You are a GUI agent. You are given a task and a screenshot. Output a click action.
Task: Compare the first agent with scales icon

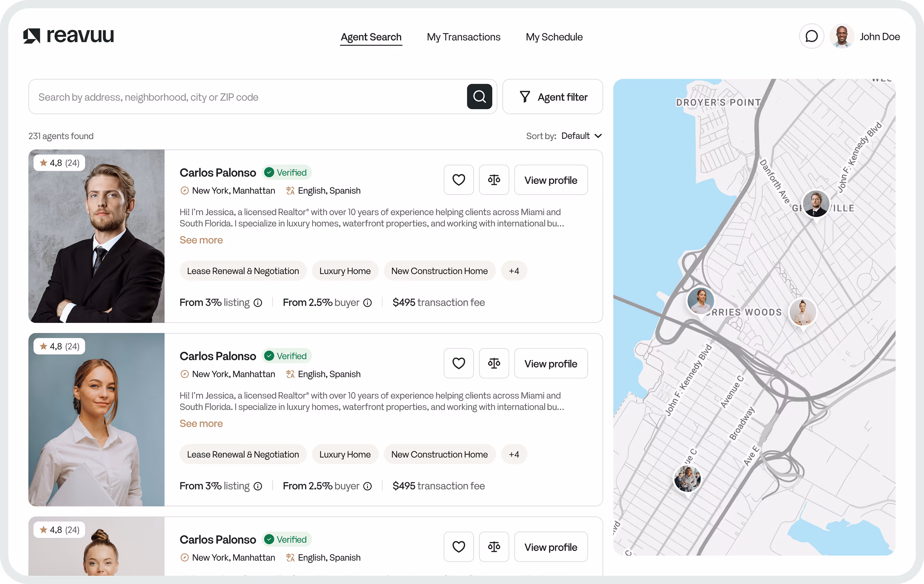(494, 180)
